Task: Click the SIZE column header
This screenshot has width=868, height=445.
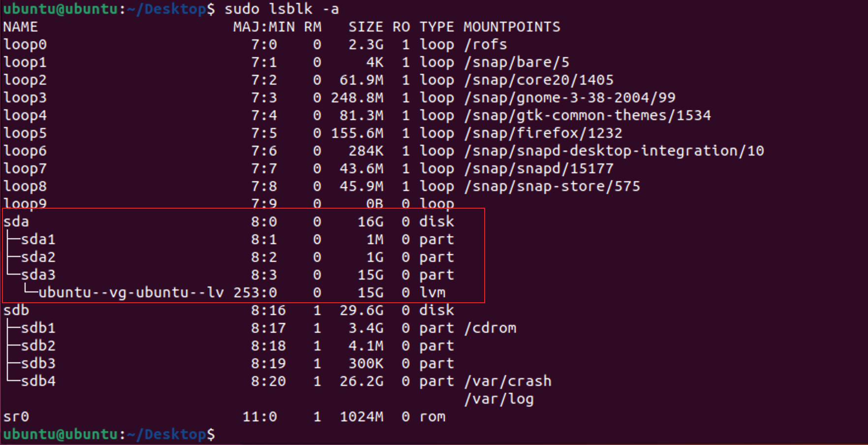Action: (x=366, y=27)
